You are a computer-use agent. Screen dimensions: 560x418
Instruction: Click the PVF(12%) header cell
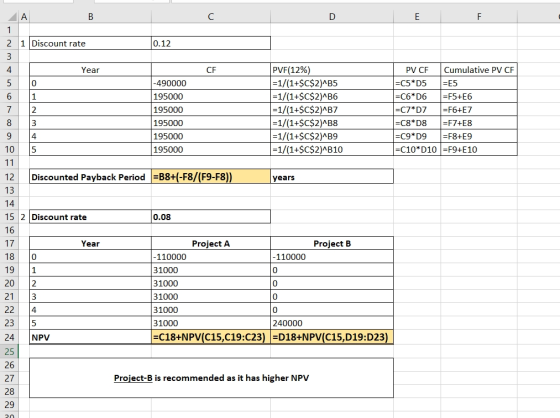click(x=332, y=70)
